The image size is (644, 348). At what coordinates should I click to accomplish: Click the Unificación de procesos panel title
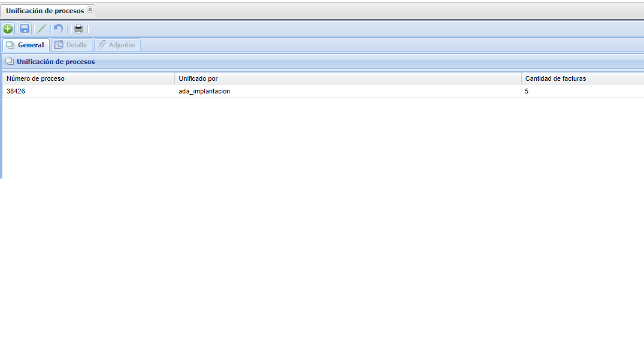(56, 61)
